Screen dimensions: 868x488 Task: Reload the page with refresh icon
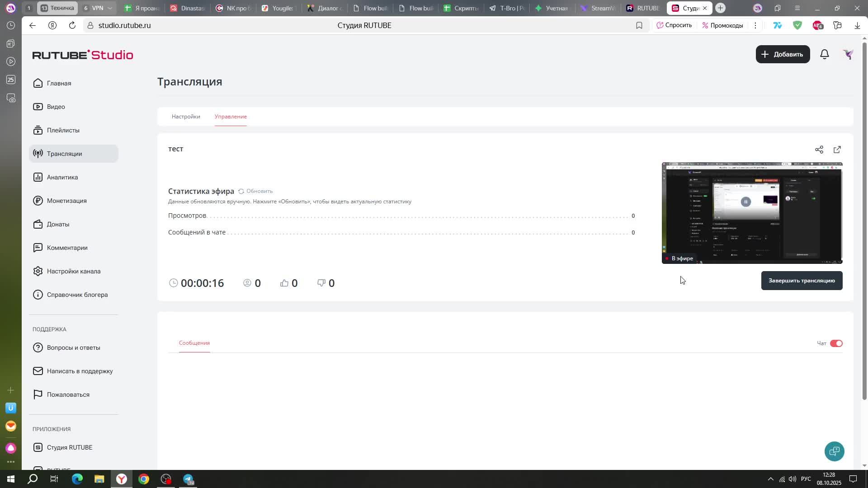[x=72, y=25]
